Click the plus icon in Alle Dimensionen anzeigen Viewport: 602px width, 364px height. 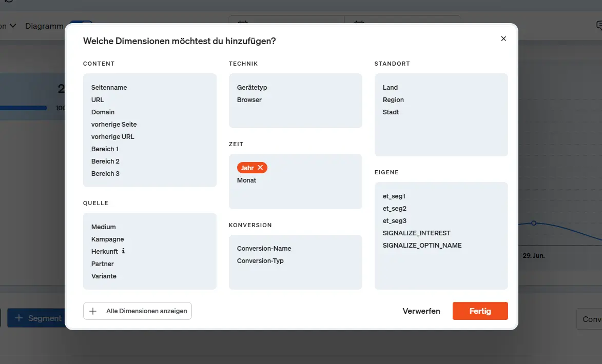click(x=93, y=311)
